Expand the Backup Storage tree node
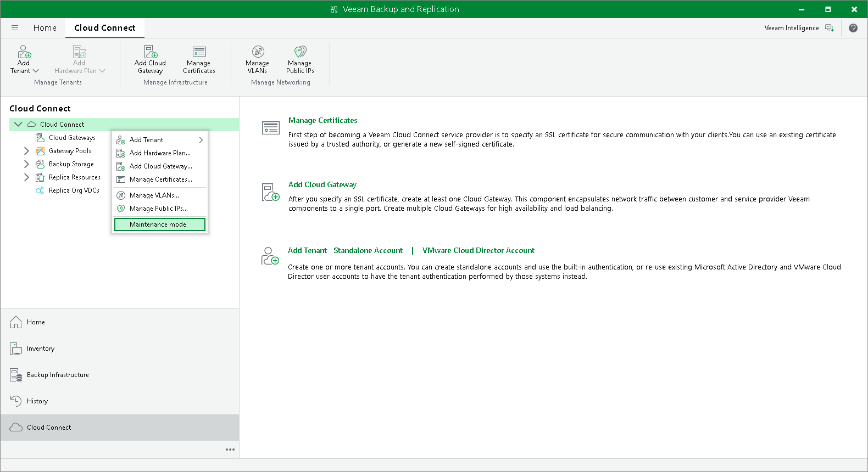The image size is (868, 472). (x=26, y=164)
